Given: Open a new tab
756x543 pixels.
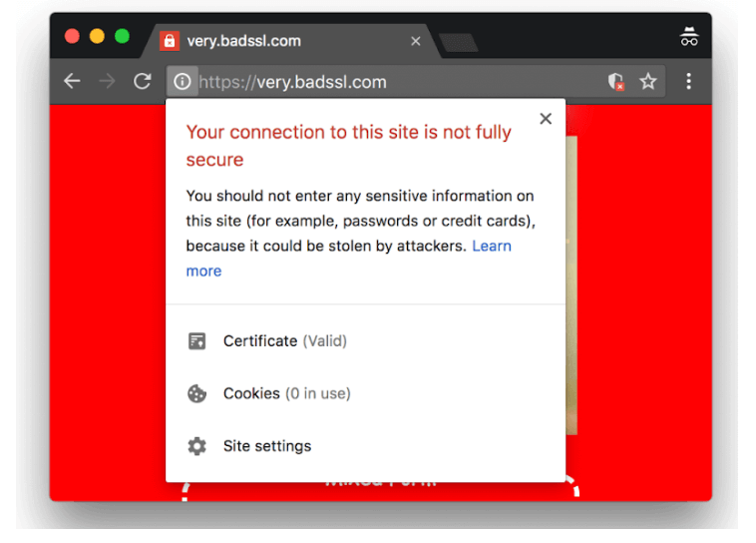Looking at the screenshot, I should (458, 42).
